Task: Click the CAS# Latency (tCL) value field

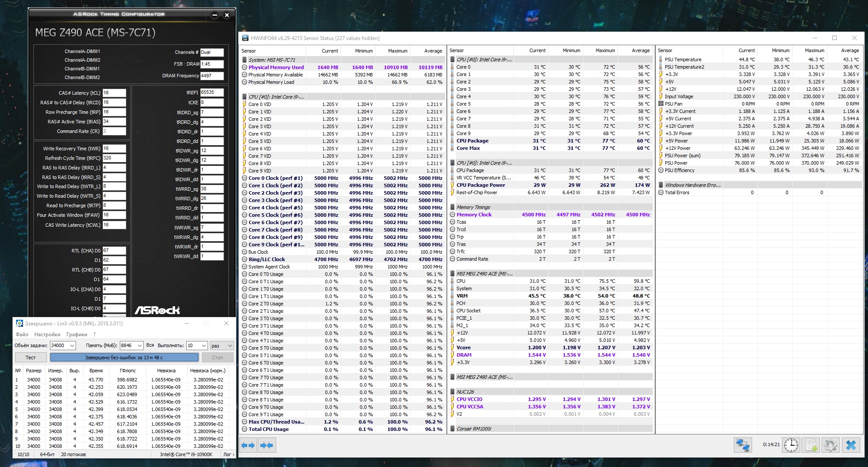Action: pos(114,93)
